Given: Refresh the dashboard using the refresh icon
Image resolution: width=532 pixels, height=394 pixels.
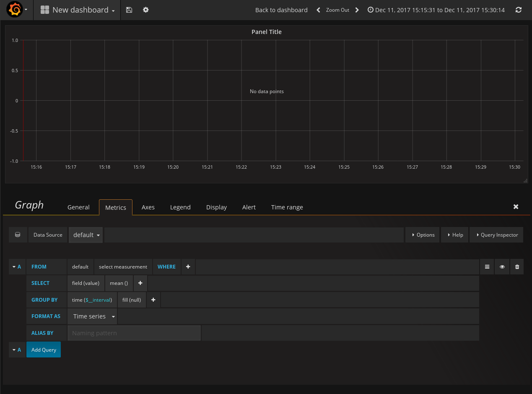Looking at the screenshot, I should coord(519,10).
